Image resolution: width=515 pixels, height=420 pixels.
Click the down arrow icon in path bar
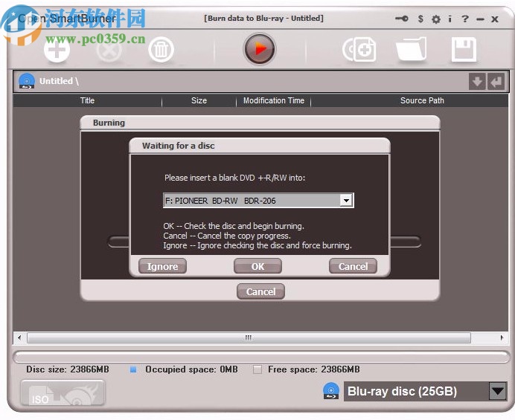coord(477,81)
